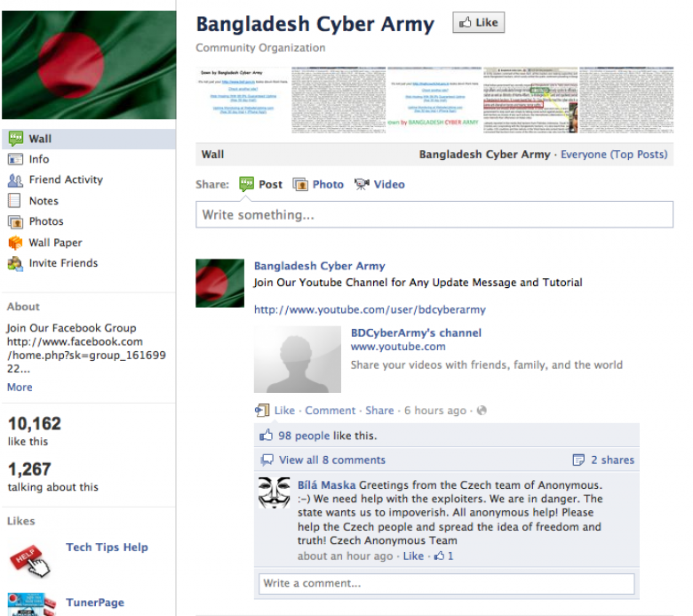This screenshot has height=616, width=693.
Task: Click the Wall speech bubble icon in sidebar
Action: [x=16, y=139]
